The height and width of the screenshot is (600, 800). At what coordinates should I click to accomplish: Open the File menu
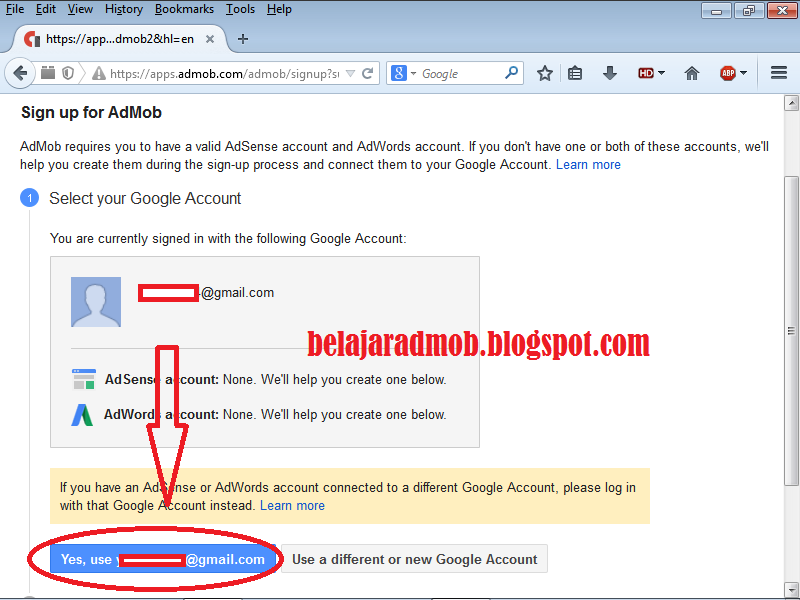pyautogui.click(x=15, y=9)
